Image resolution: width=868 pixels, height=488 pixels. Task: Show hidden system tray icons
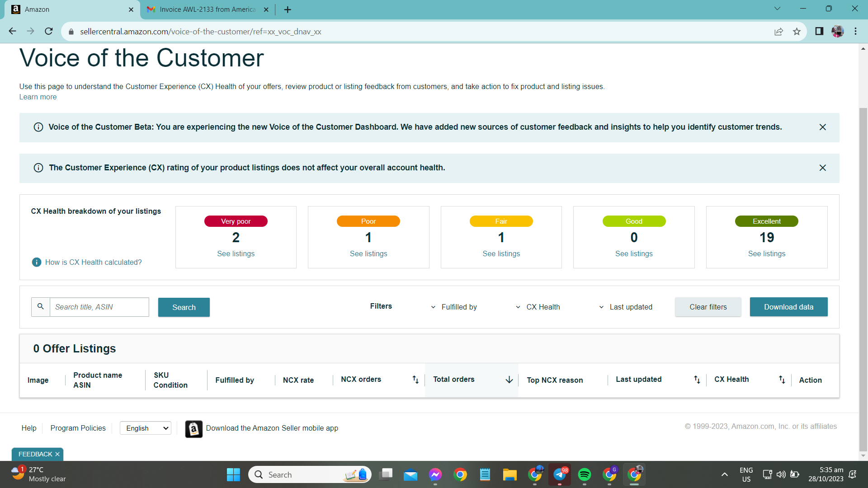point(724,474)
